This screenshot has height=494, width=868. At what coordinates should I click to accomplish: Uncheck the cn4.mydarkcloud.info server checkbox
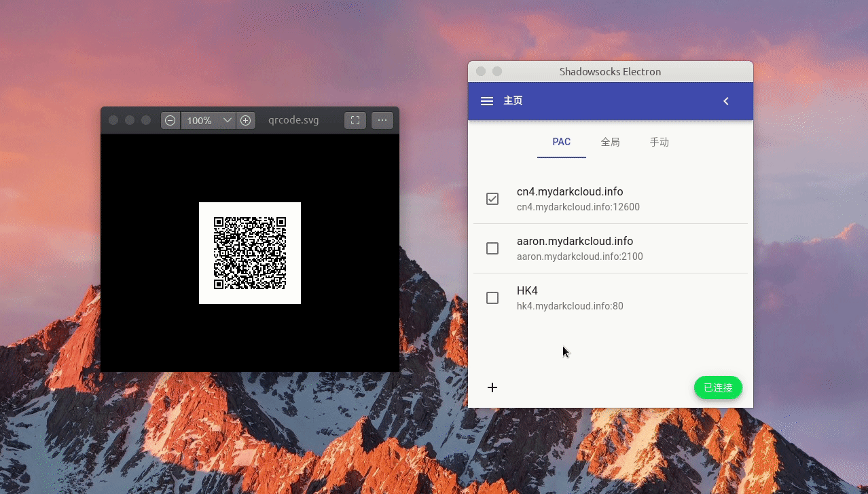click(492, 199)
